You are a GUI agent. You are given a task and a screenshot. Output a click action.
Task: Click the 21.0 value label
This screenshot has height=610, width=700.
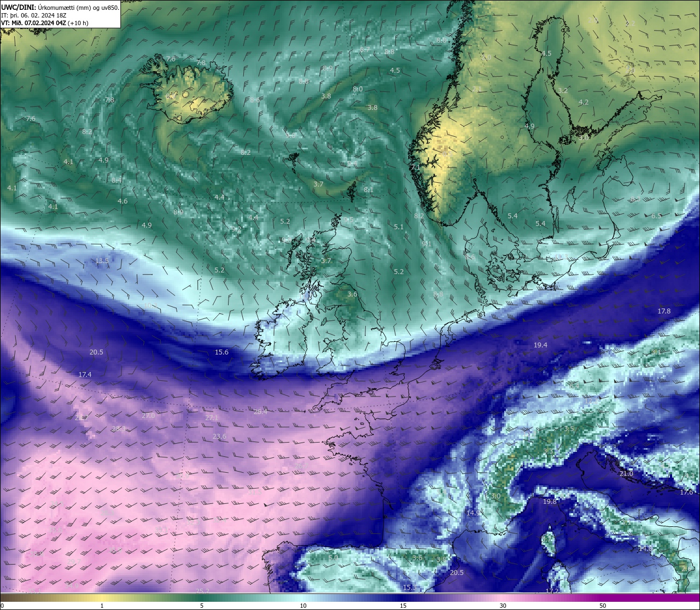[x=626, y=473]
